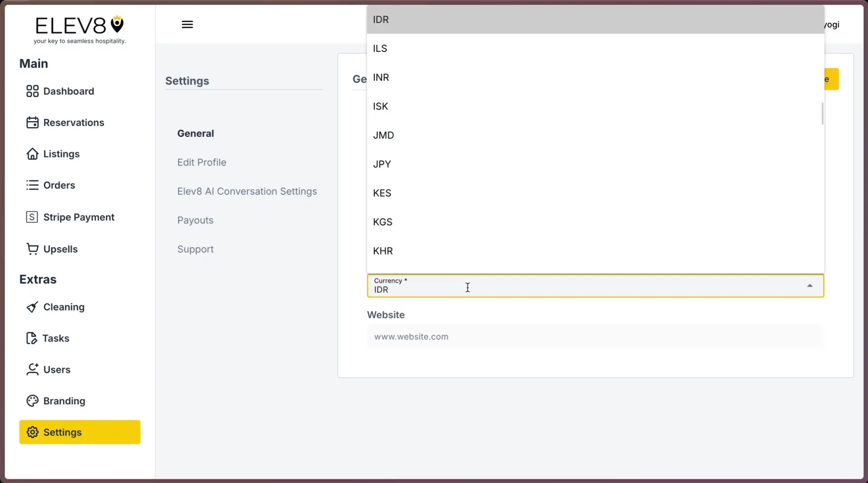This screenshot has height=483, width=868.
Task: Click the Reservations calendar icon
Action: (32, 122)
